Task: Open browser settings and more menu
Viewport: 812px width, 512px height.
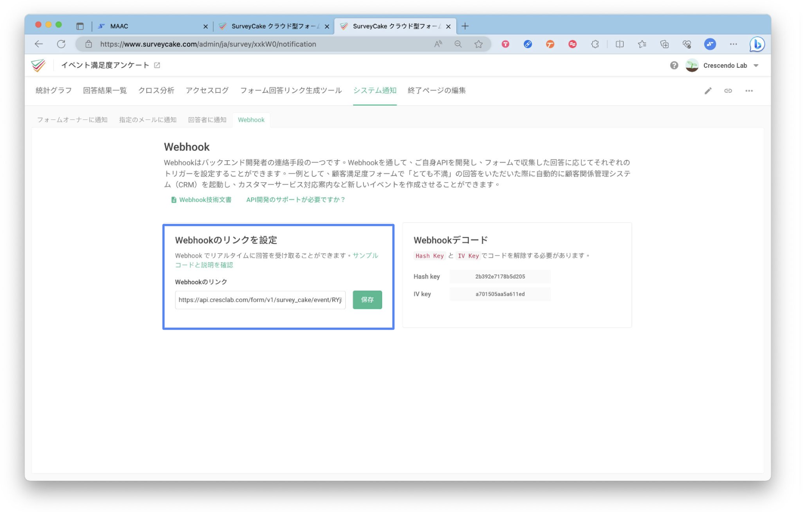Action: click(733, 44)
